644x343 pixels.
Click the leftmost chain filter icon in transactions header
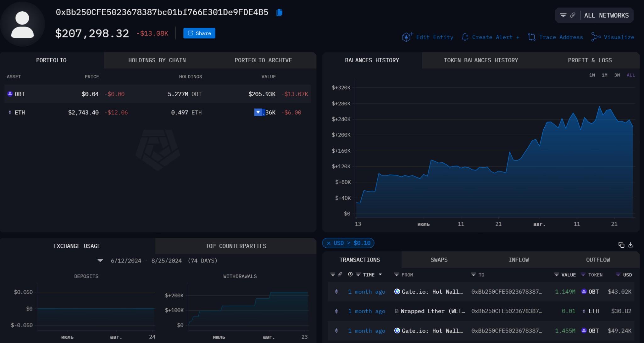(333, 274)
